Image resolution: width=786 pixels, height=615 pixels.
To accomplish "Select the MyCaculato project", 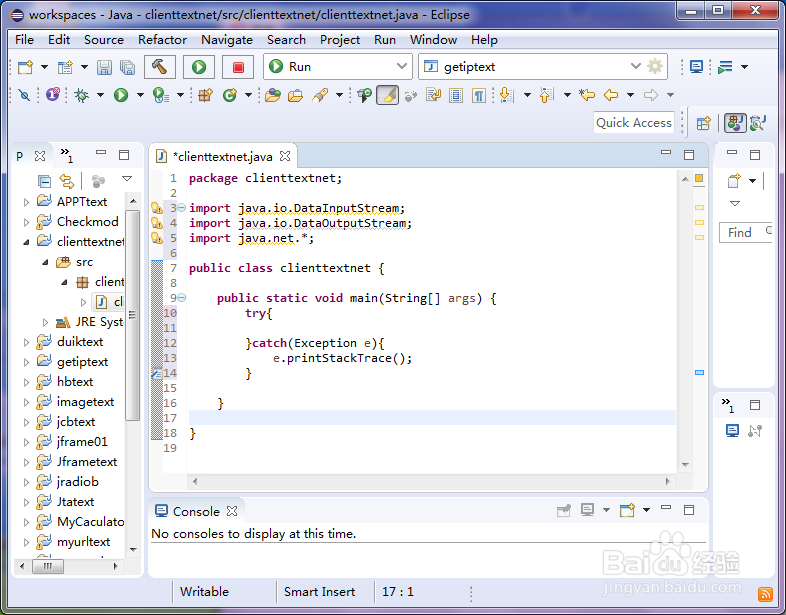I will coord(90,522).
